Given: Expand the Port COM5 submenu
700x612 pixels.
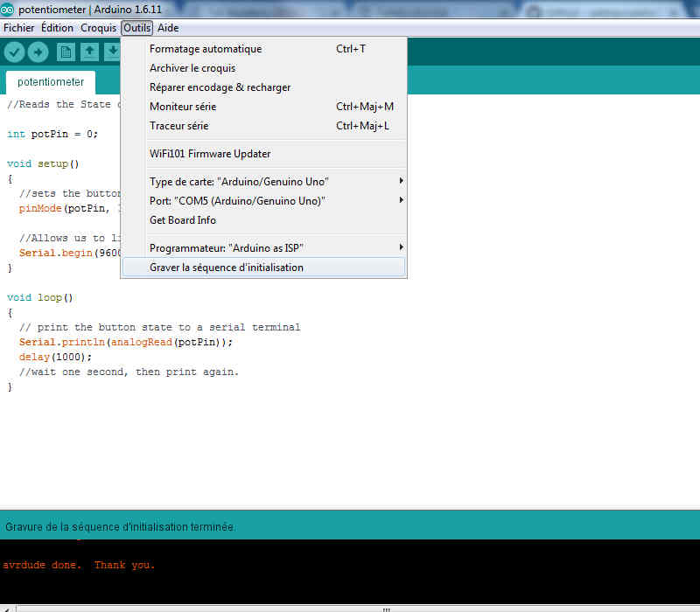Looking at the screenshot, I should click(264, 201).
